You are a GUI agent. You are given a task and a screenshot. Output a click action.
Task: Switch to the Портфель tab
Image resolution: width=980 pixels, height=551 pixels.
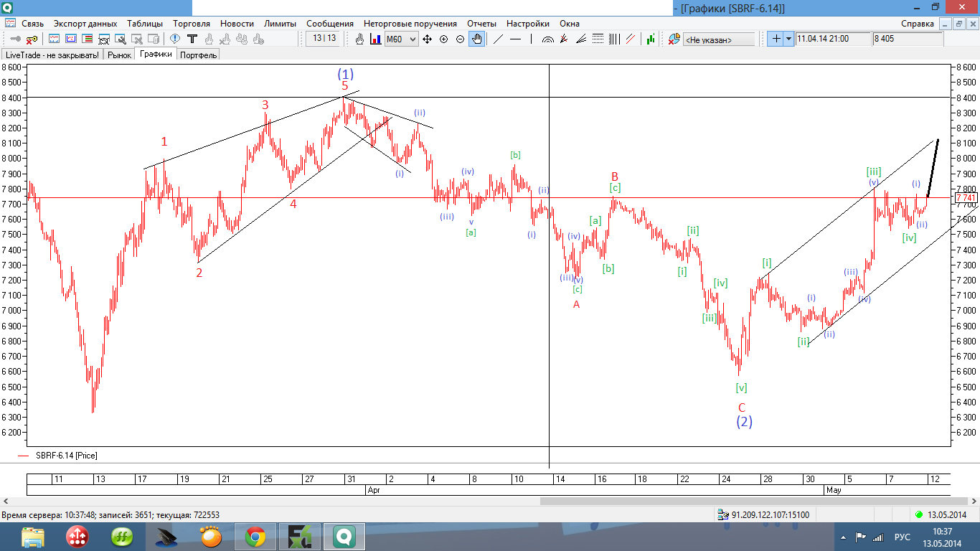coord(199,55)
